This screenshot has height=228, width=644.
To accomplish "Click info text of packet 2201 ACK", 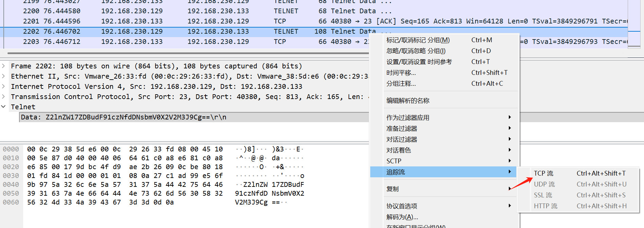I will pyautogui.click(x=479, y=21).
